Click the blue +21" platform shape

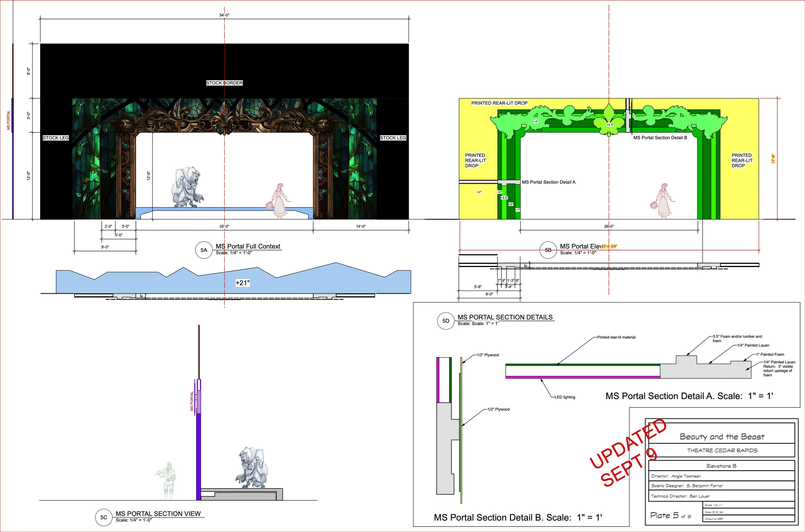tap(242, 282)
